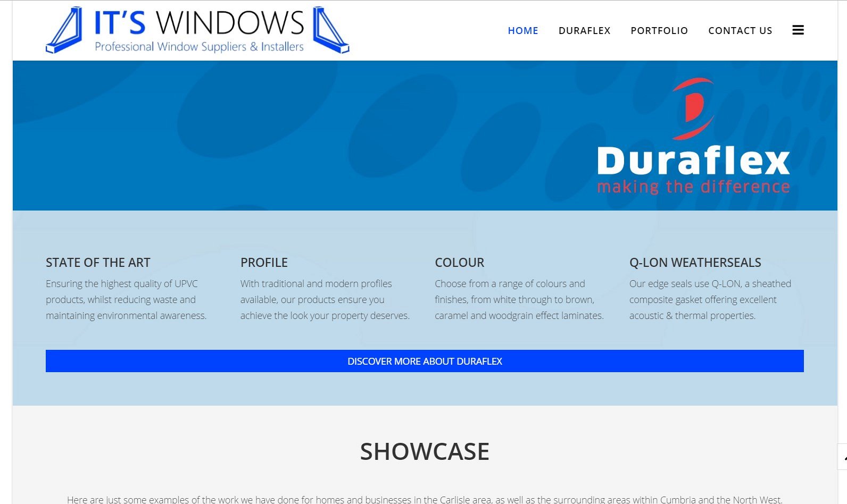The image size is (847, 504).
Task: Click the IT'S WINDOWS logo text
Action: pyautogui.click(x=198, y=23)
